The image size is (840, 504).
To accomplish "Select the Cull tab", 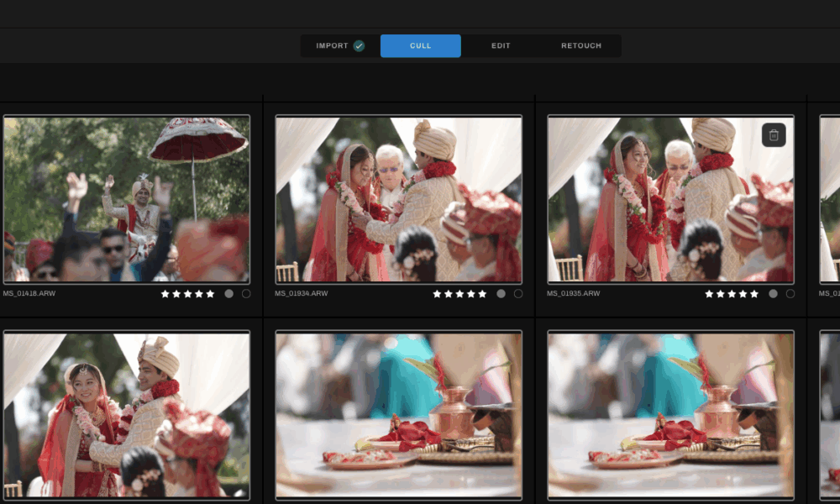I will (x=421, y=46).
